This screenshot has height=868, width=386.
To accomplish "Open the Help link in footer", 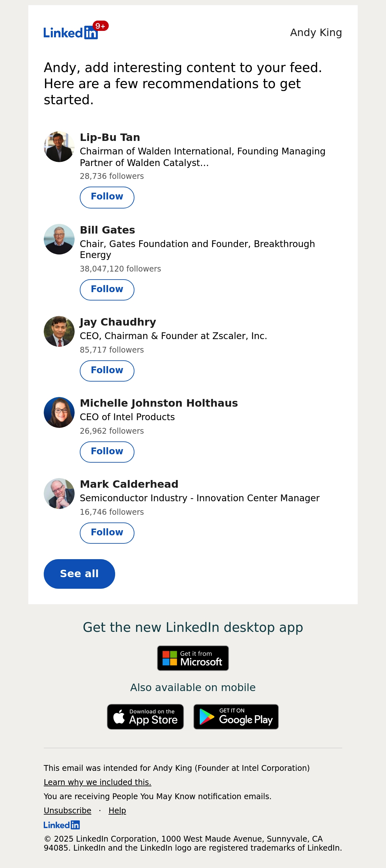I will click(117, 810).
